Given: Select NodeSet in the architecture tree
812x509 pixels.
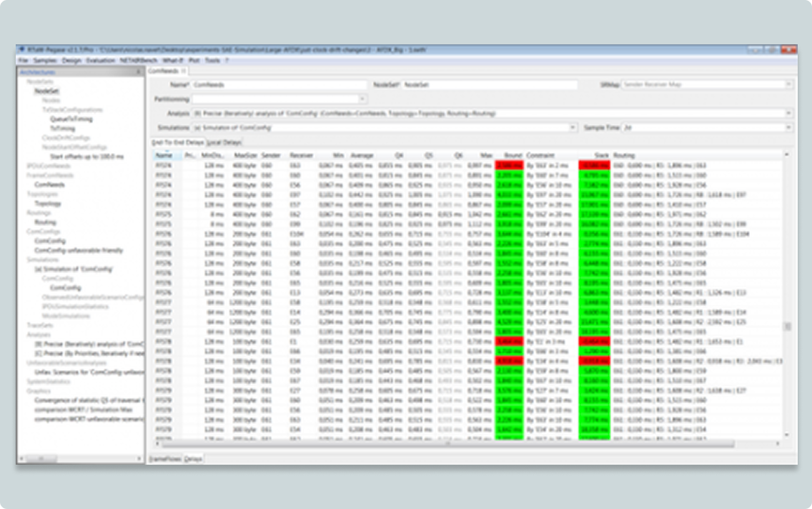Looking at the screenshot, I should coord(46,92).
